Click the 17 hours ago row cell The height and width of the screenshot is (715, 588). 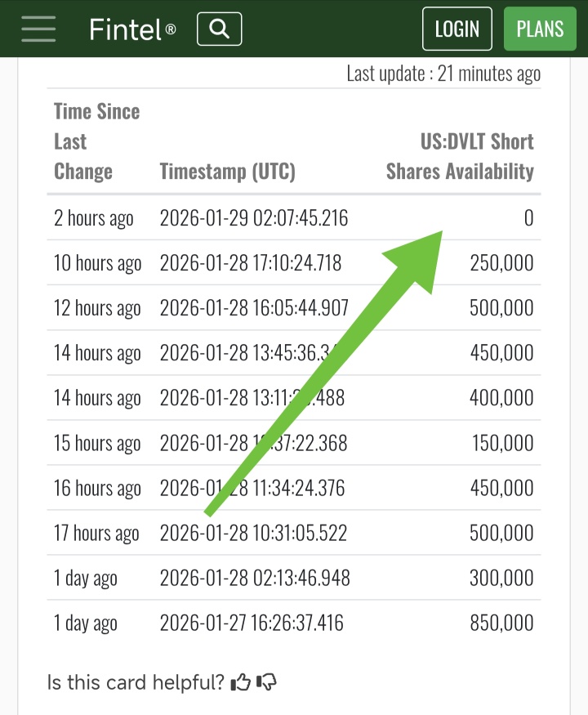[x=96, y=533]
